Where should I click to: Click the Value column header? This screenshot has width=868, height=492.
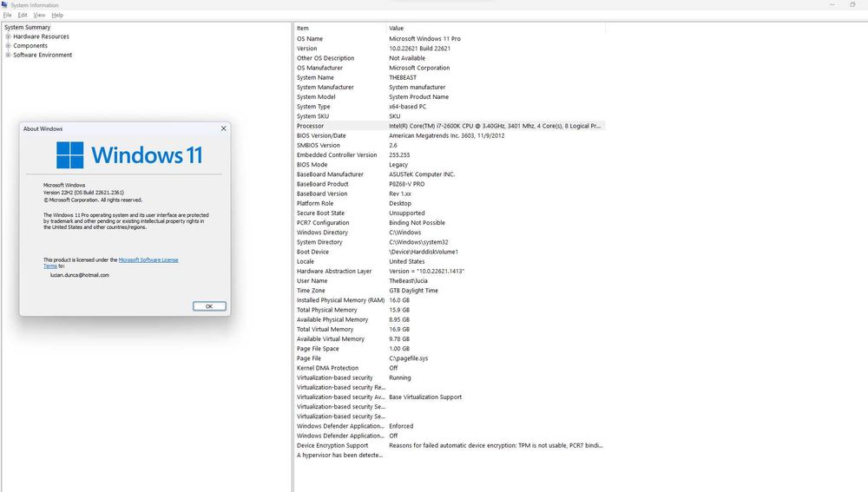[x=496, y=29]
